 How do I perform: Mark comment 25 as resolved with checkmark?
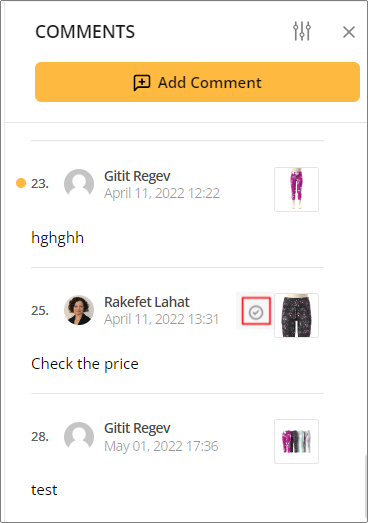[x=256, y=313]
